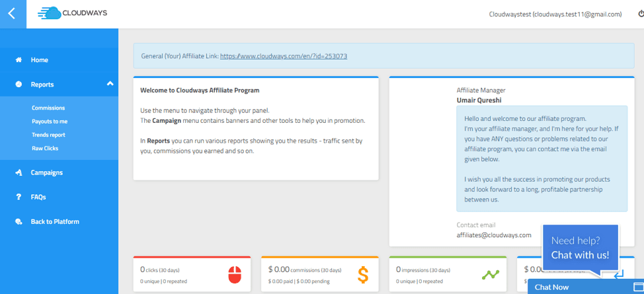Click the green impressions trend icon

(491, 275)
